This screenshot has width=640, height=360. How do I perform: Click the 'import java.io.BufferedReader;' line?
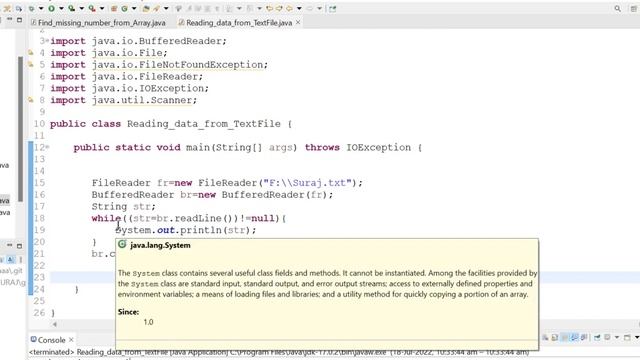pyautogui.click(x=138, y=41)
